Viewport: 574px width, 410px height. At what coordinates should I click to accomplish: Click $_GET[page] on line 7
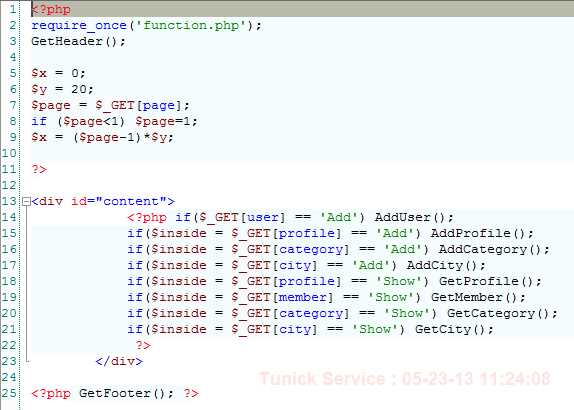point(138,105)
